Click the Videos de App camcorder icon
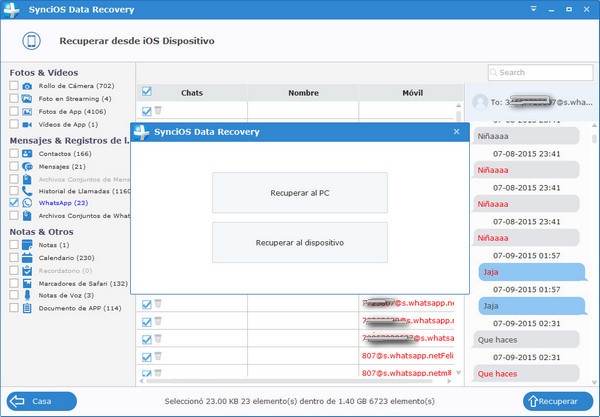 click(27, 125)
